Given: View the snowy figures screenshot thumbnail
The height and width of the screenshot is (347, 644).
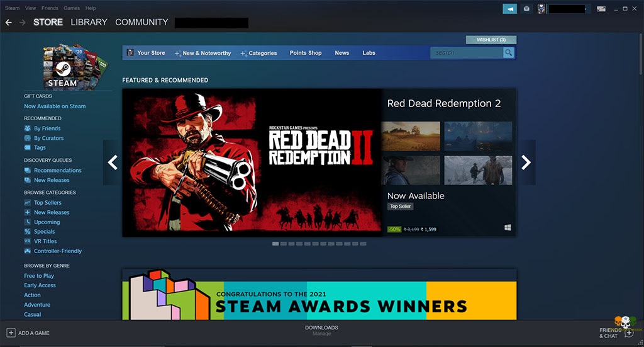Looking at the screenshot, I should (478, 170).
